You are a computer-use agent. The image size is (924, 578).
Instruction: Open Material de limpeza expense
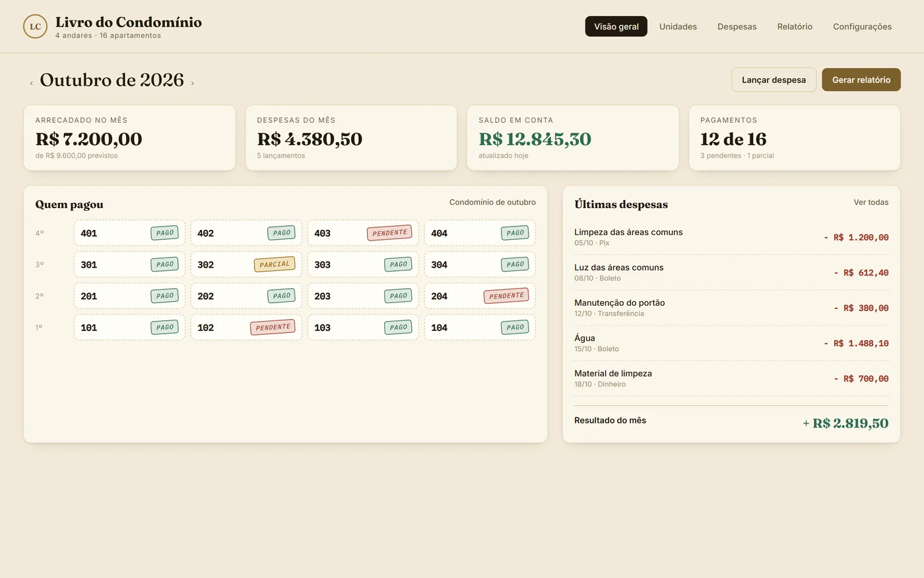pyautogui.click(x=731, y=379)
